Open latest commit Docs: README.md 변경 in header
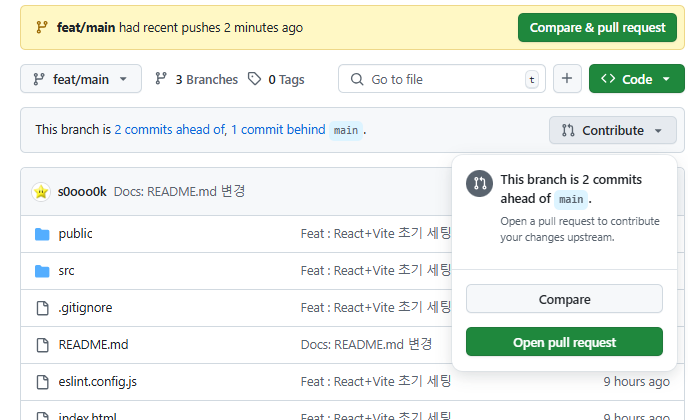This screenshot has height=420, width=688. [179, 192]
